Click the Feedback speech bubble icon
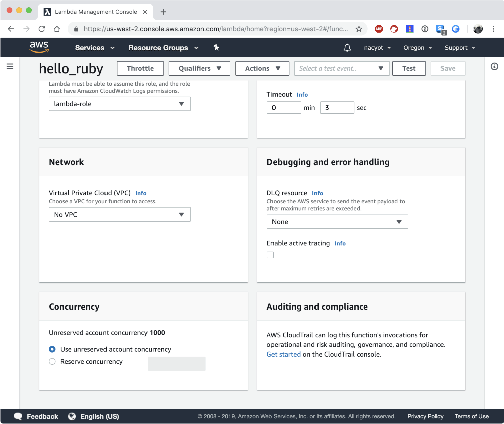 coord(18,416)
